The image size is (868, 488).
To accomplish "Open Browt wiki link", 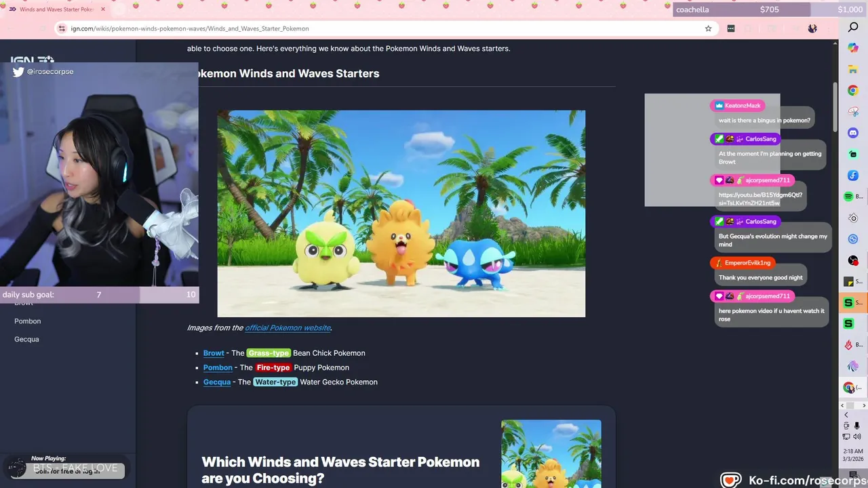I will [214, 353].
